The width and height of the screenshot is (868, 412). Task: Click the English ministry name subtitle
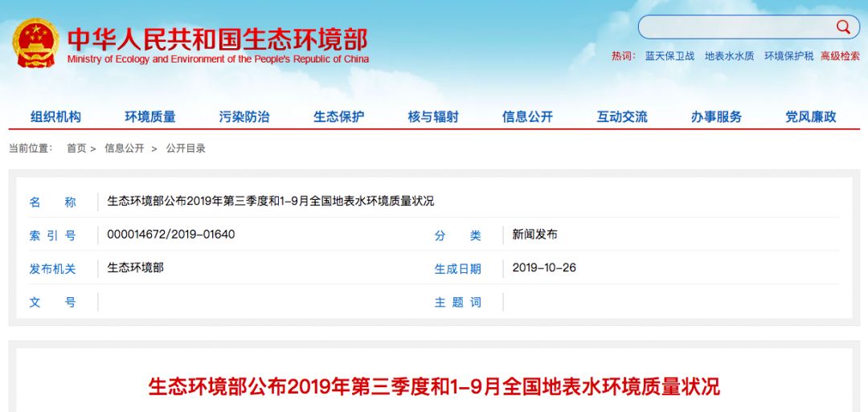coord(218,59)
